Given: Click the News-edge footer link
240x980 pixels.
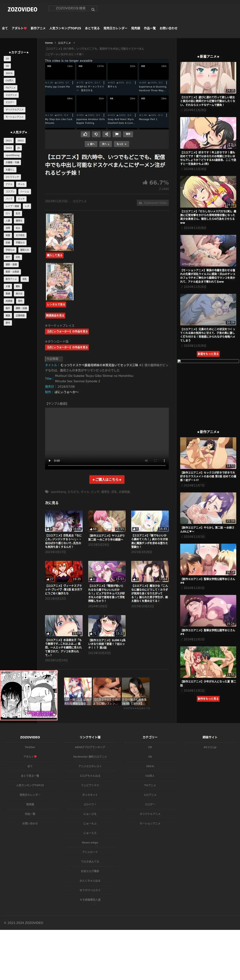Looking at the screenshot, I should tap(90, 843).
